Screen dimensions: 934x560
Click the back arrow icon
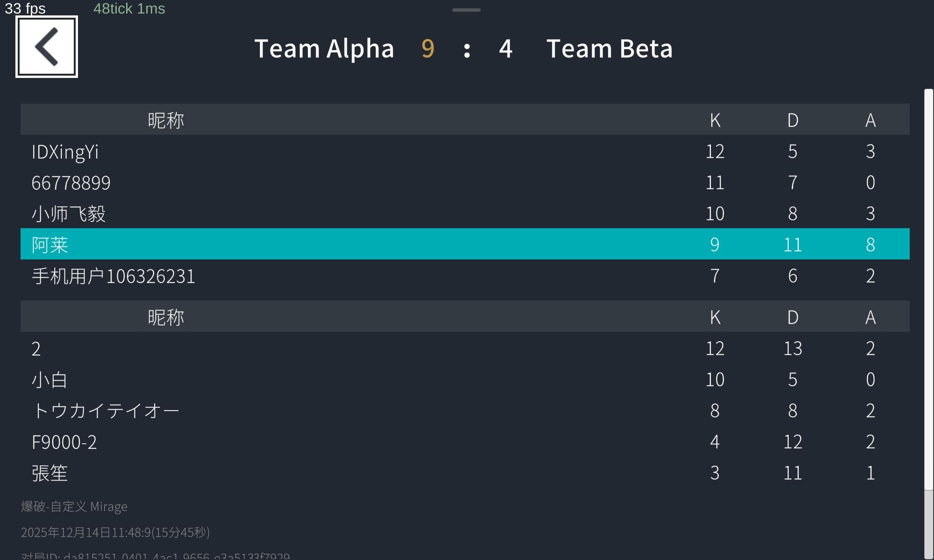[x=47, y=47]
